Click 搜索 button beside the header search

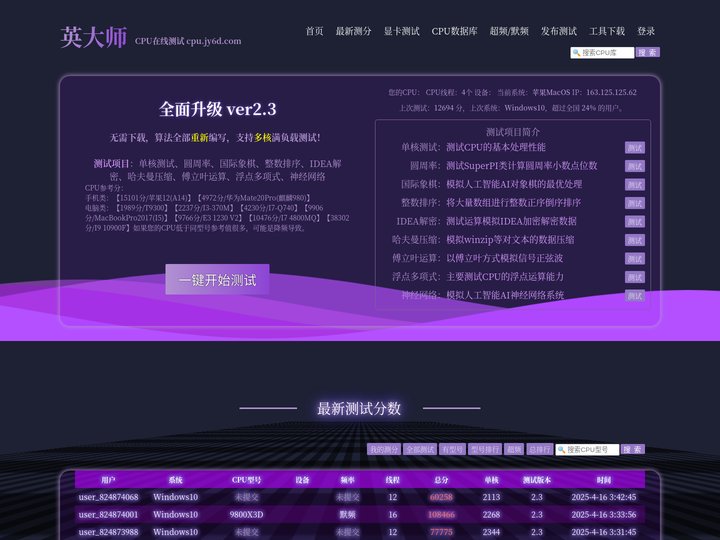647,52
